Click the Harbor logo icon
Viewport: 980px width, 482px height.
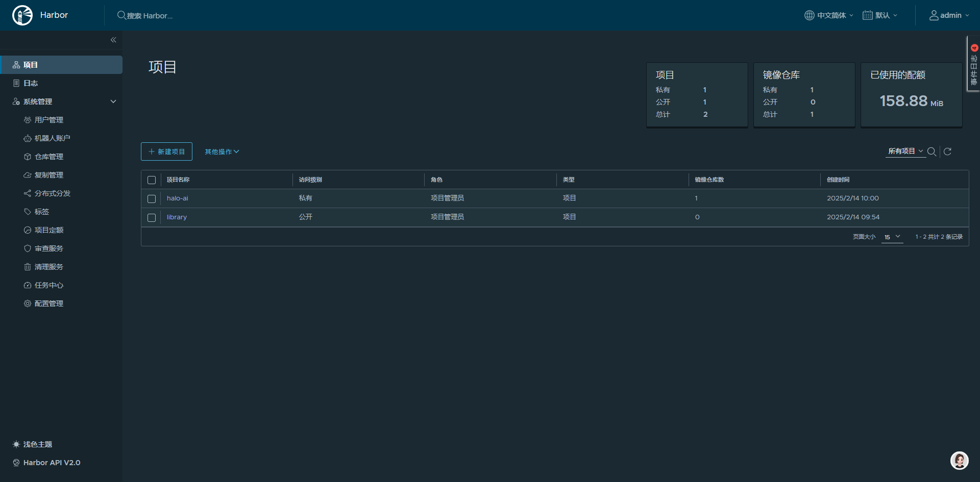click(x=22, y=15)
